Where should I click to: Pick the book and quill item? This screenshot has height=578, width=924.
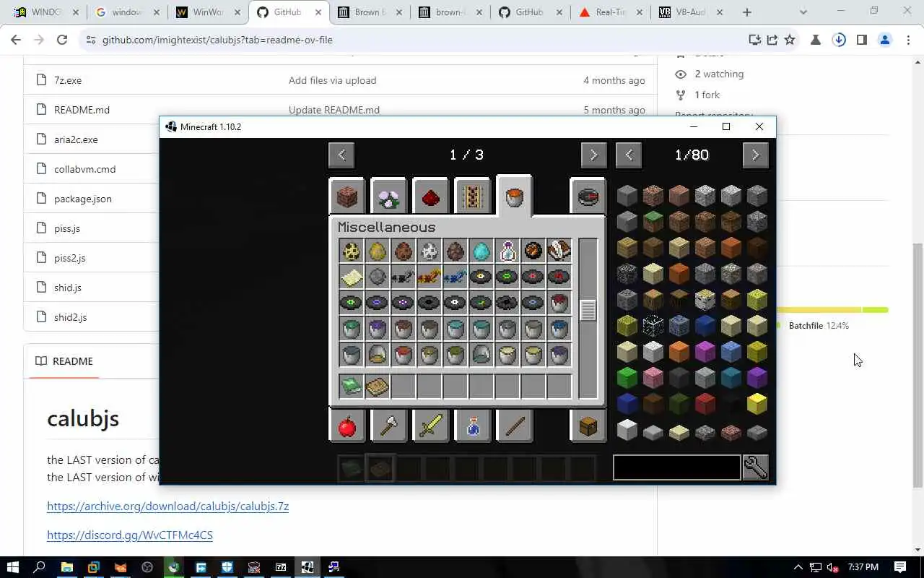(x=559, y=251)
